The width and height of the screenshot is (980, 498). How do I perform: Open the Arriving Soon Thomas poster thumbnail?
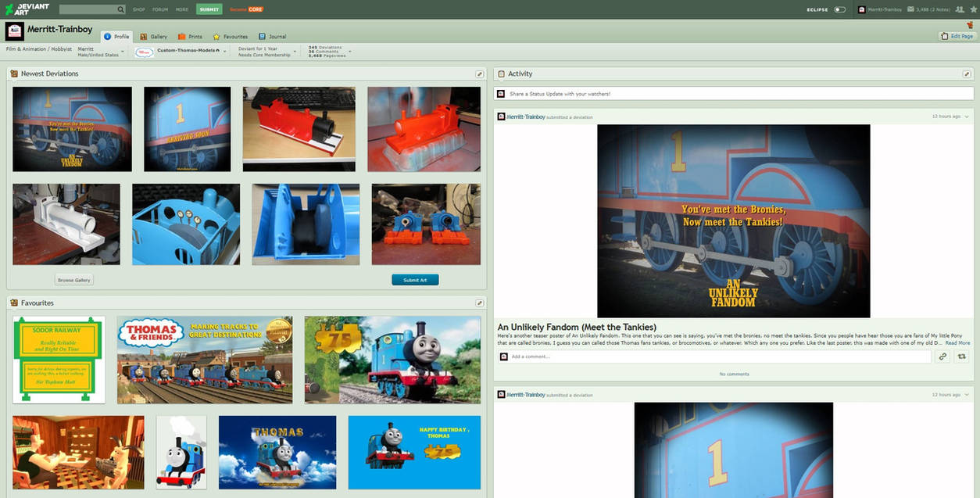pos(188,129)
